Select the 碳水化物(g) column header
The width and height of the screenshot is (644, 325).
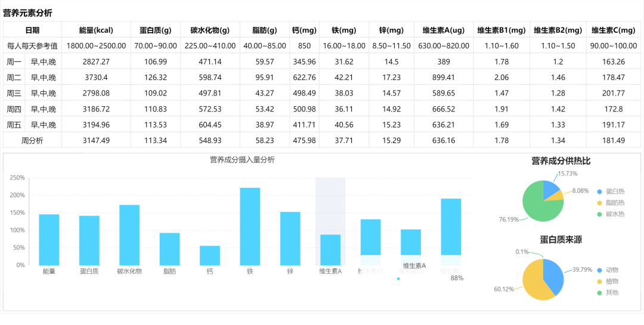coord(210,30)
